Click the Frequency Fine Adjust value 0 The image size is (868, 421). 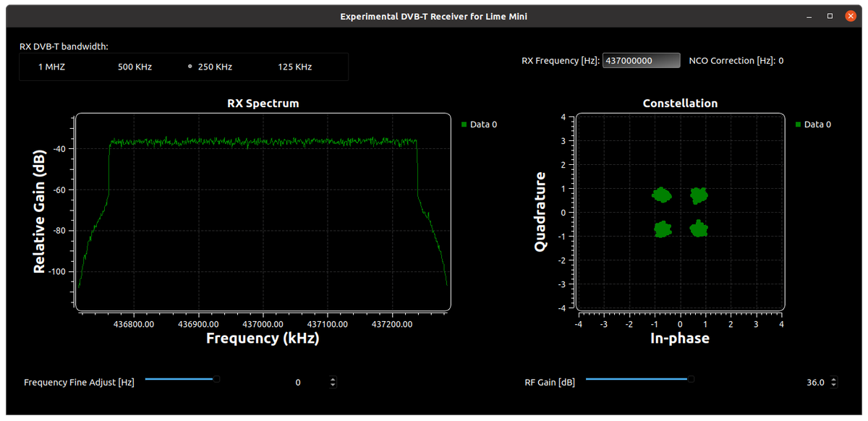click(297, 383)
